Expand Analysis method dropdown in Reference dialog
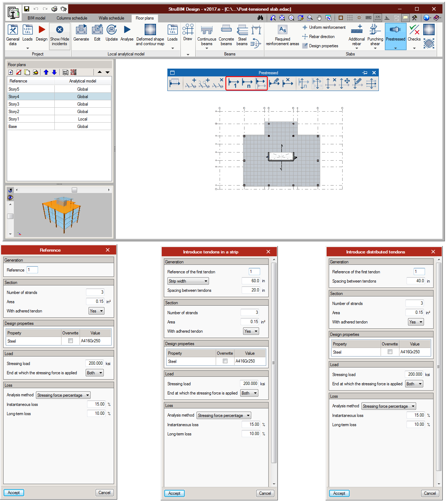 (63, 395)
